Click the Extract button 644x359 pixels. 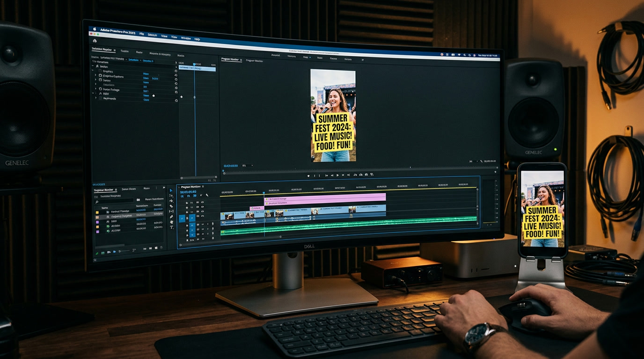361,175
